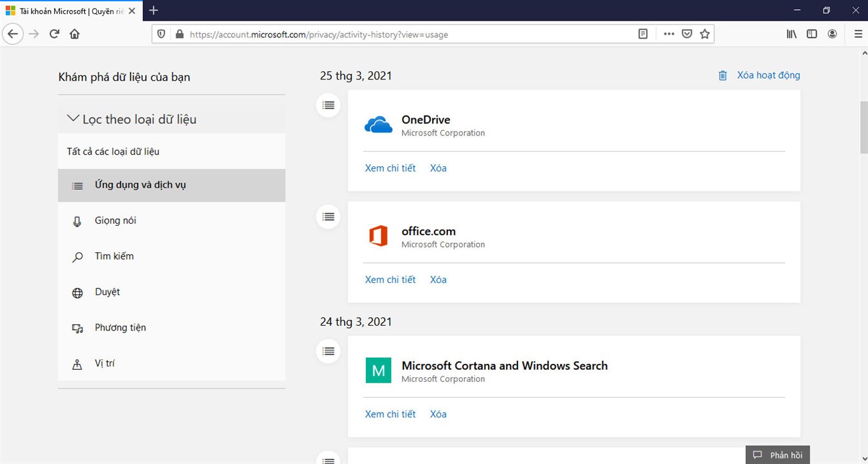Toggle the Firefox sidebar icon

pyautogui.click(x=812, y=34)
